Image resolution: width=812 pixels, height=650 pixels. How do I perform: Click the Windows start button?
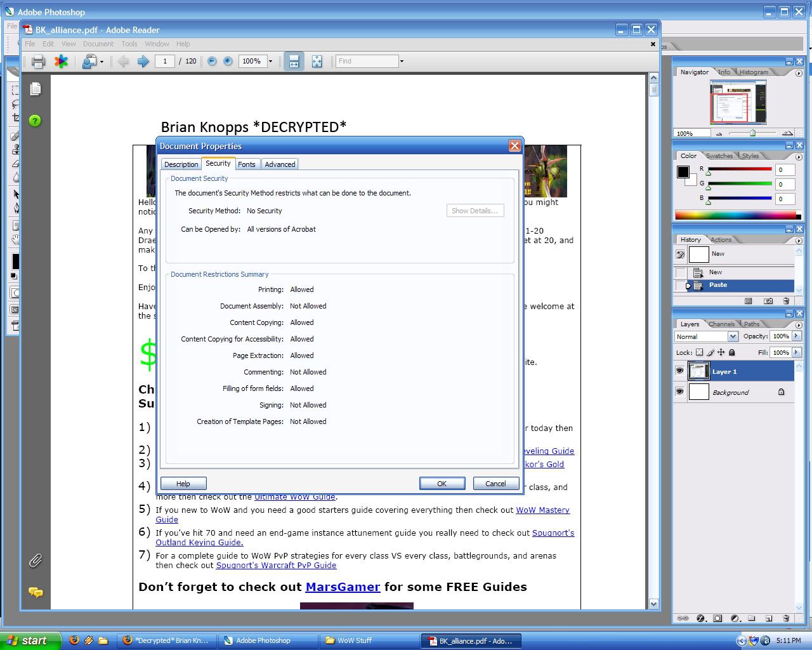pyautogui.click(x=30, y=640)
